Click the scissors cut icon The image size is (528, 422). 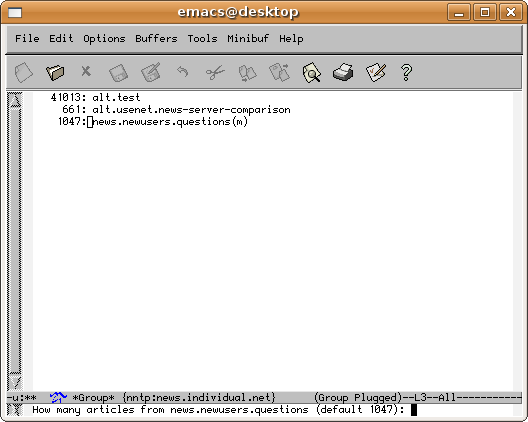[x=215, y=72]
